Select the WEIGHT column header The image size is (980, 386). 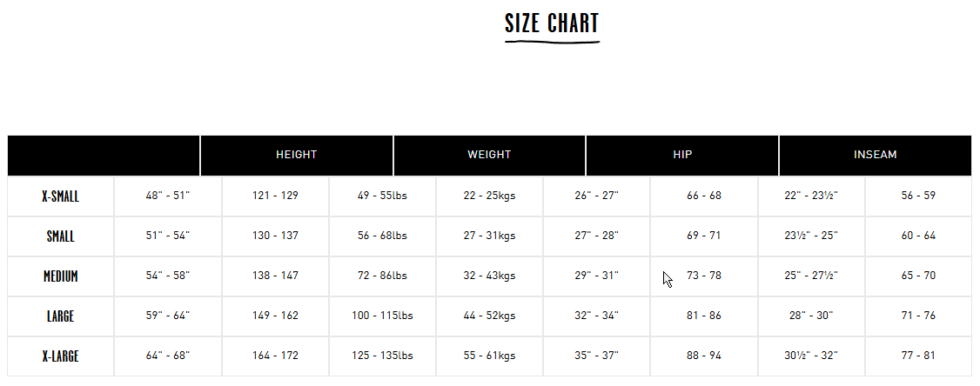point(489,155)
